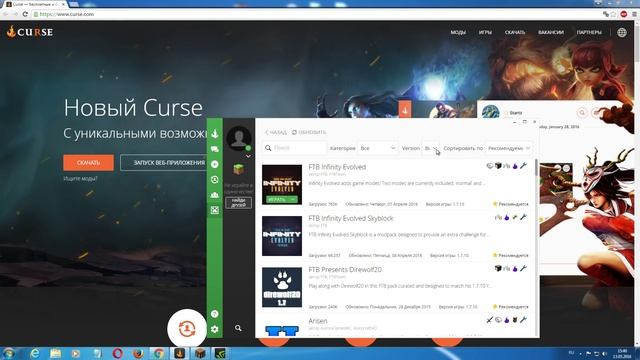Open the FTB Presents Direwolf20 title
The width and height of the screenshot is (640, 360).
pos(345,270)
